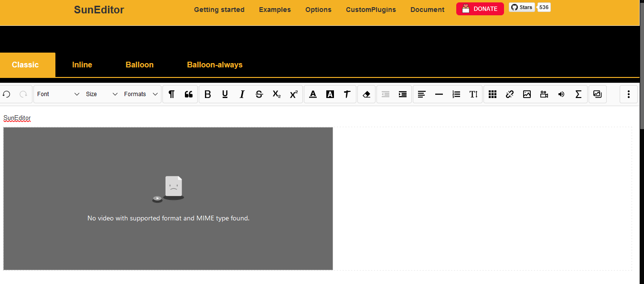
Task: Switch to the Balloon tab
Action: pyautogui.click(x=140, y=65)
